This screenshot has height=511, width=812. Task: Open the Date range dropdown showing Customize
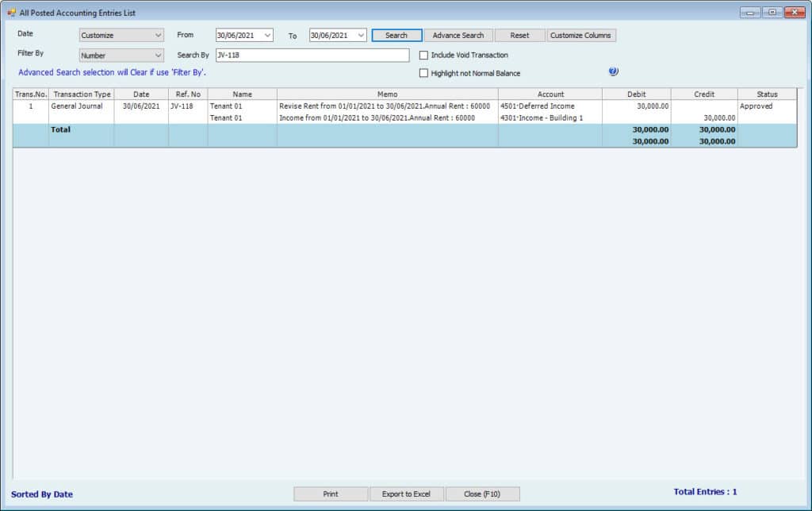[121, 35]
